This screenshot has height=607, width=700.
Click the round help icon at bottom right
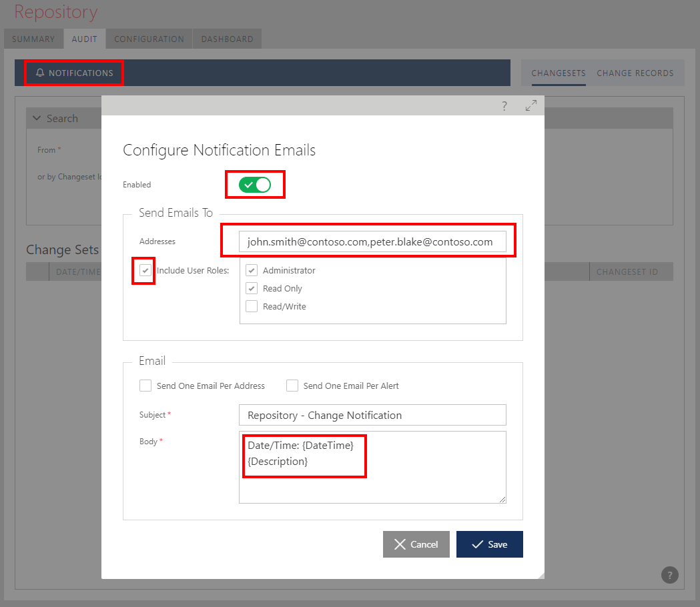click(669, 574)
